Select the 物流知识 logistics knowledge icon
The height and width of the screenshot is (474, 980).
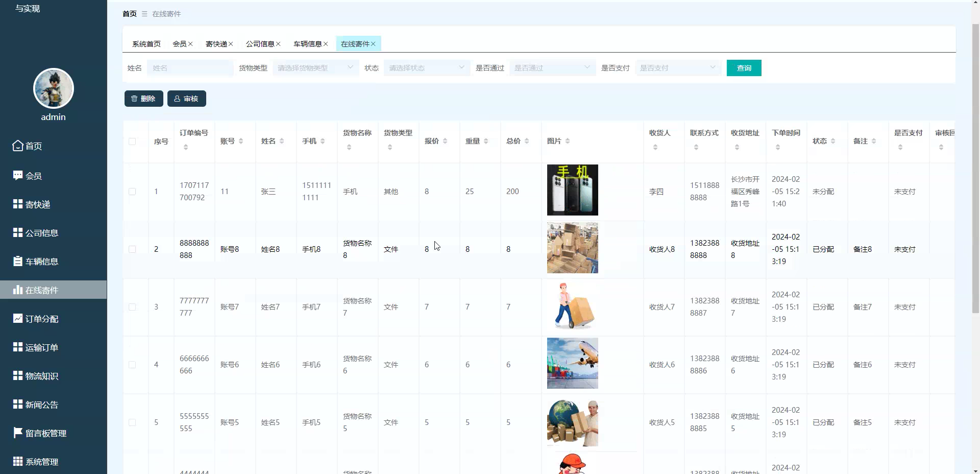coord(17,375)
